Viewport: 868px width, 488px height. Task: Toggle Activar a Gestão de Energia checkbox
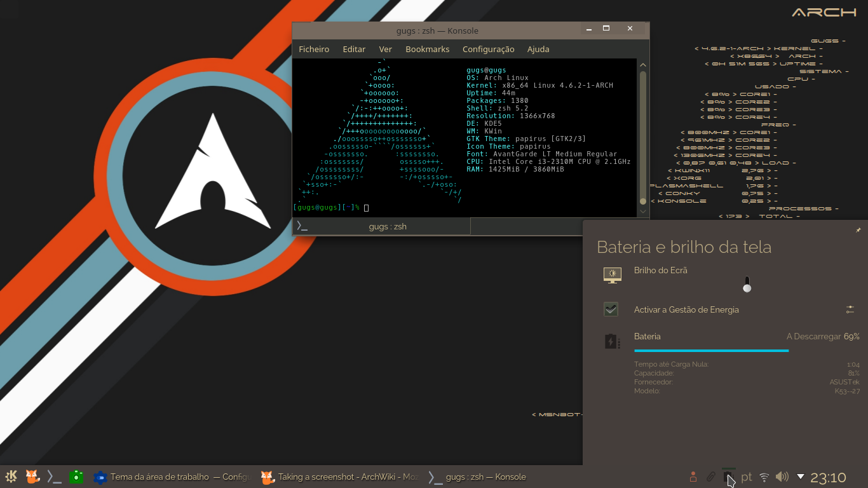pos(611,309)
